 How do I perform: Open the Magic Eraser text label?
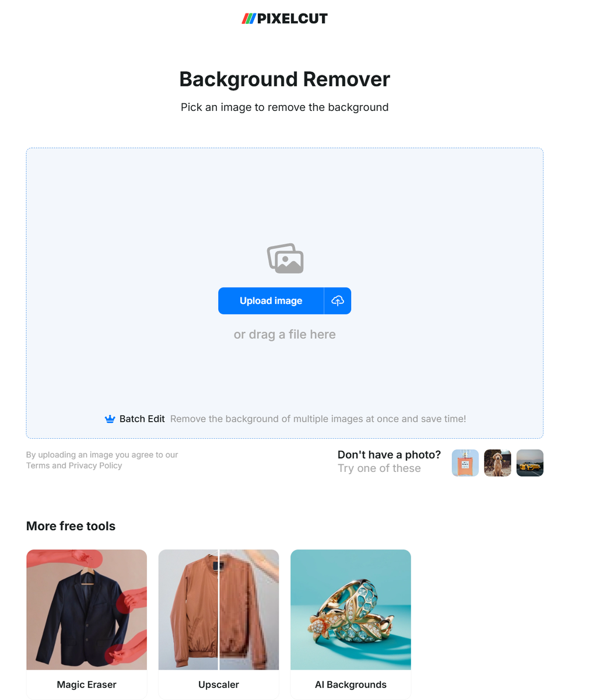pyautogui.click(x=87, y=685)
